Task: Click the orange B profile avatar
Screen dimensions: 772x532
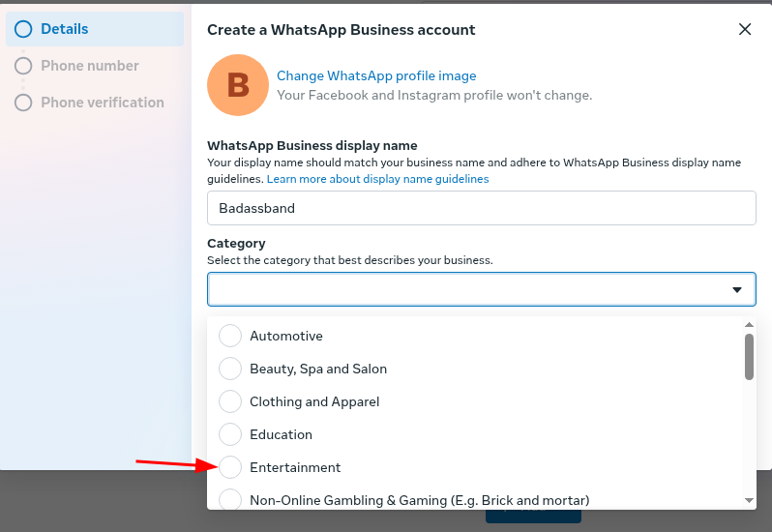Action: (238, 85)
